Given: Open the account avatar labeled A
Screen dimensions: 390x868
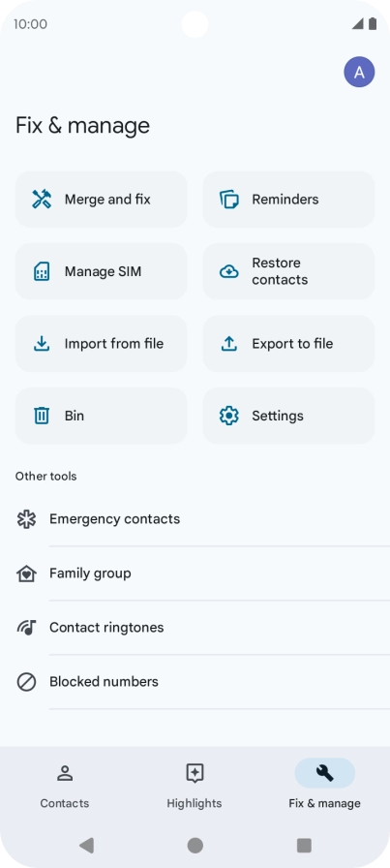Looking at the screenshot, I should click(x=360, y=72).
